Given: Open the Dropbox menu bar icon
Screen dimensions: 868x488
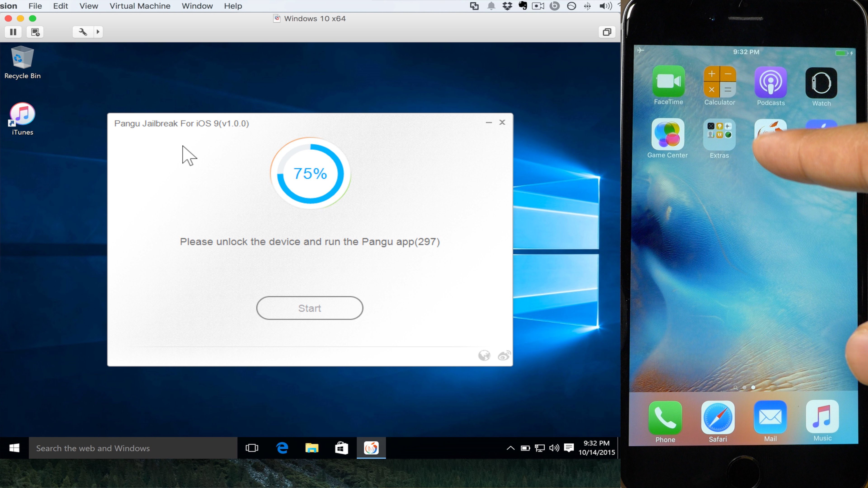Looking at the screenshot, I should (x=507, y=6).
